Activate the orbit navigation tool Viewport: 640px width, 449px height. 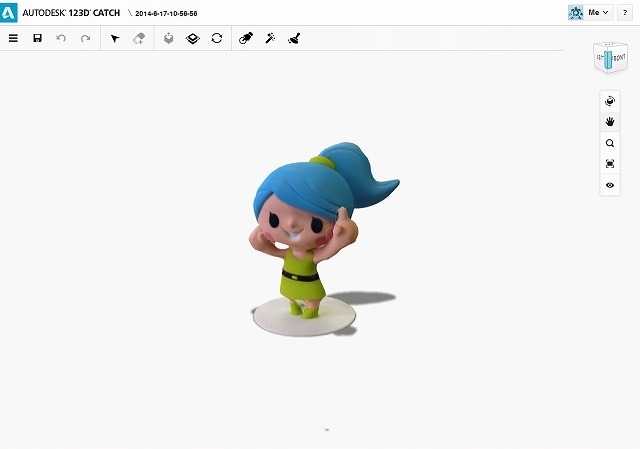pyautogui.click(x=610, y=101)
